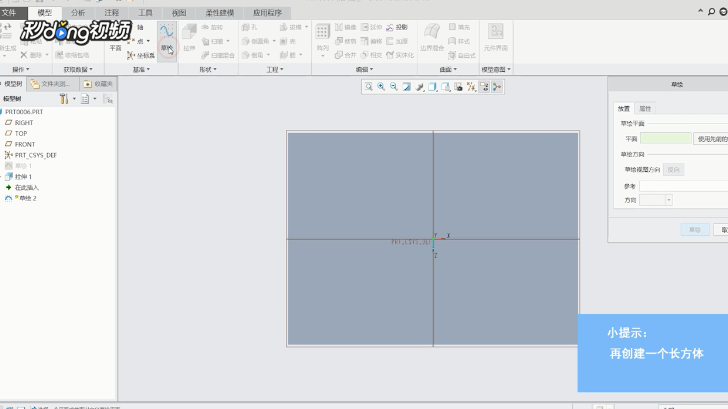The image size is (728, 409).
Task: Click the Sketch (草绘) confirm button in dialog
Action: [695, 230]
